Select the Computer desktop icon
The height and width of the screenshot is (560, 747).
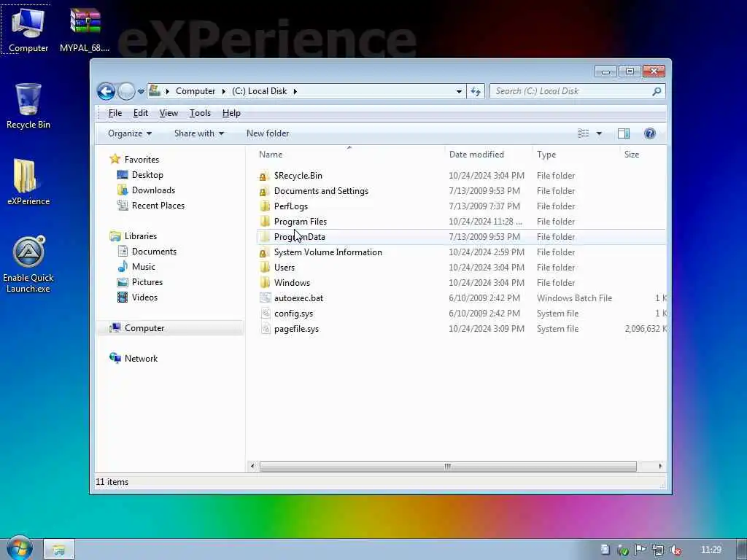(28, 29)
